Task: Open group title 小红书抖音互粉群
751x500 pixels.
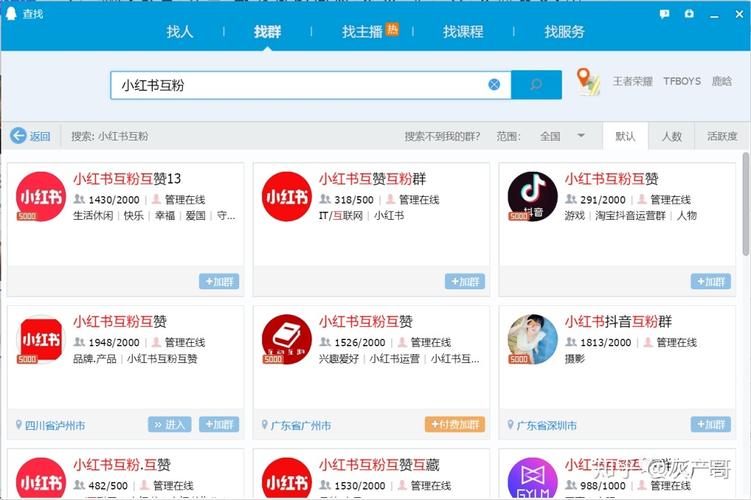Action: [618, 321]
